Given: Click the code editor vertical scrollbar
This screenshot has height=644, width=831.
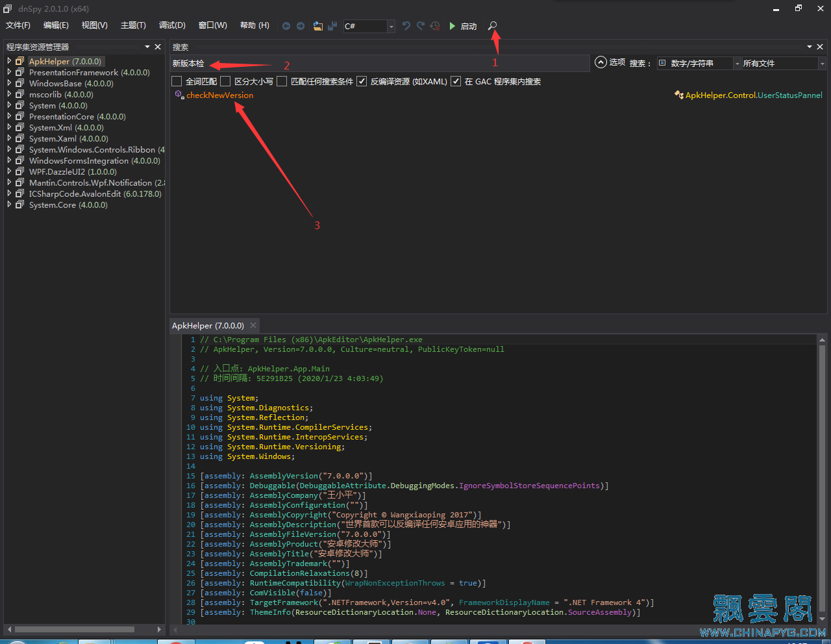Looking at the screenshot, I should pos(822,477).
